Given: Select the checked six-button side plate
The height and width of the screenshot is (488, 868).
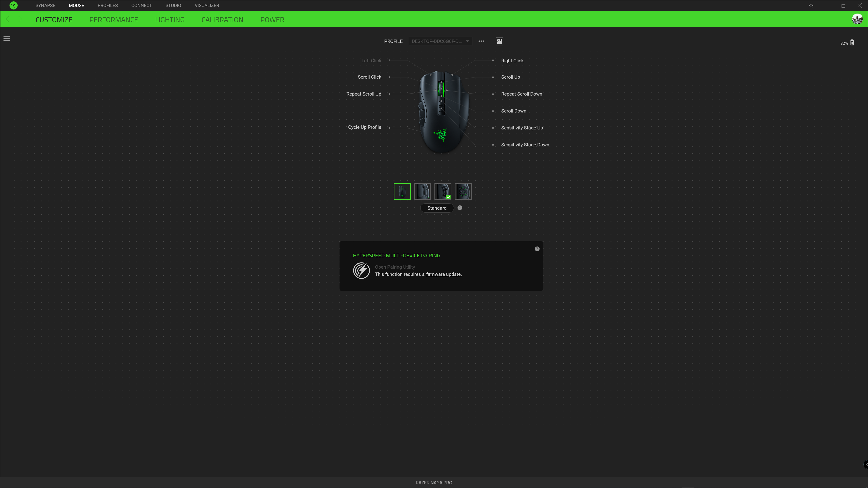Looking at the screenshot, I should [x=443, y=191].
